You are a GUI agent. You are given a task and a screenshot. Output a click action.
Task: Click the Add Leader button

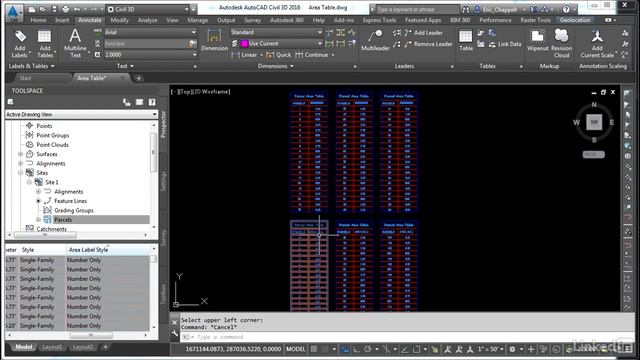coord(424,33)
